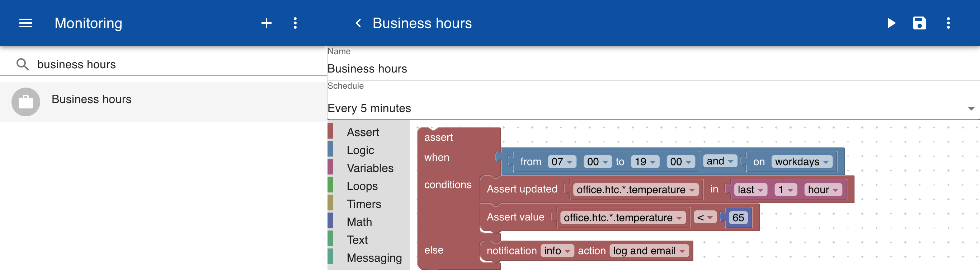Open the workdays dropdown in block
The image size is (980, 270).
tap(802, 162)
